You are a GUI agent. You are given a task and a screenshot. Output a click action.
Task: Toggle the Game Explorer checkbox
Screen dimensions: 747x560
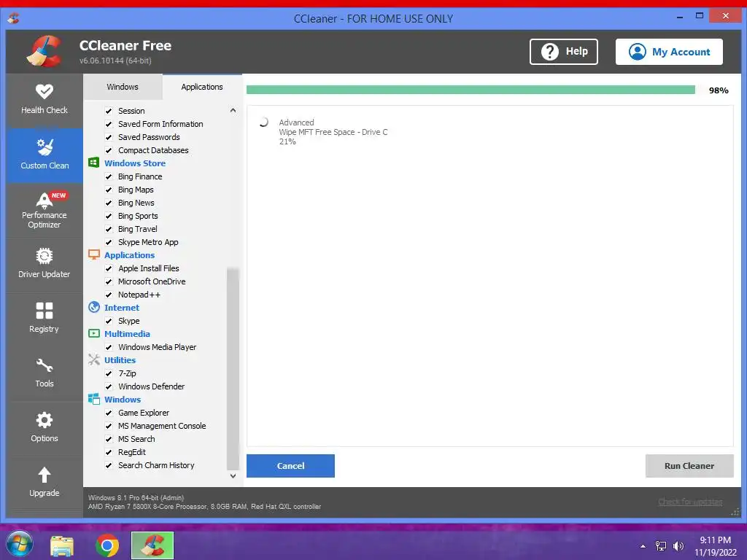(x=109, y=413)
